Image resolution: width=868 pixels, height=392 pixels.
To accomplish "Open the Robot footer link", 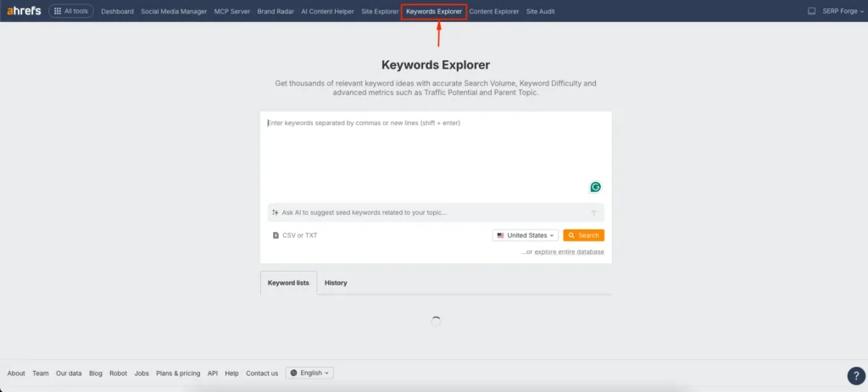I will click(119, 373).
